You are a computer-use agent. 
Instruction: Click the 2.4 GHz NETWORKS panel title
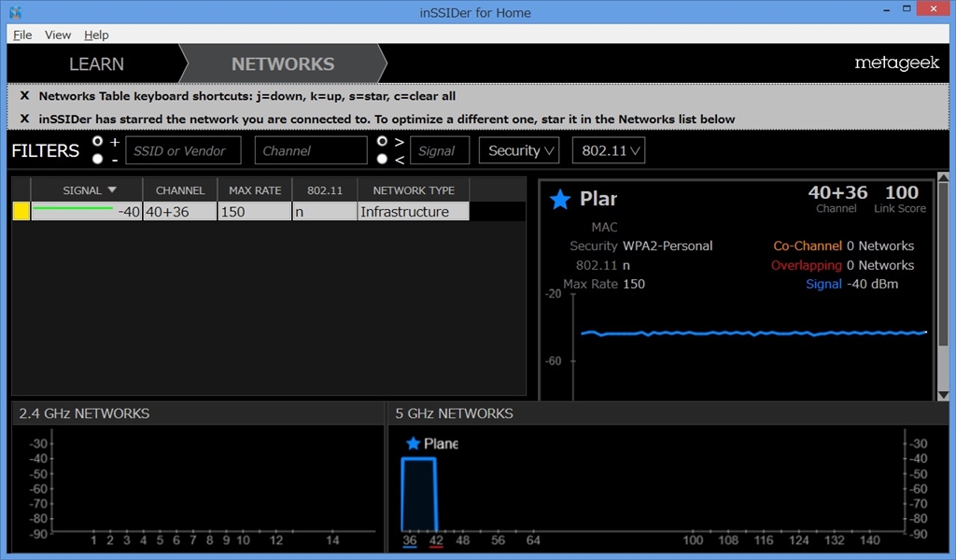84,413
